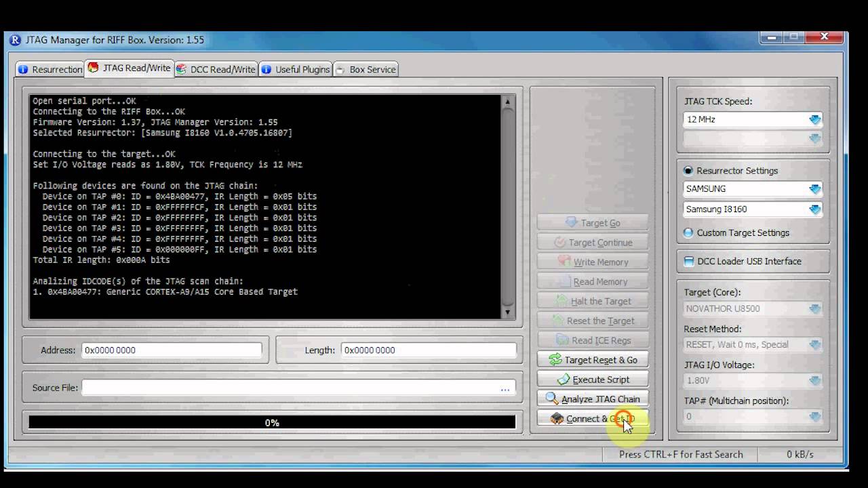Click the RIFF Box title bar icon
The width and height of the screenshot is (868, 488).
pos(15,40)
